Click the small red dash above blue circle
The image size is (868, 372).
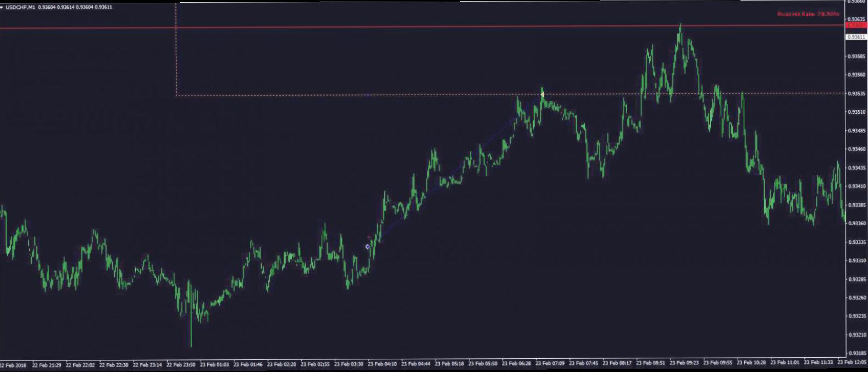(368, 237)
